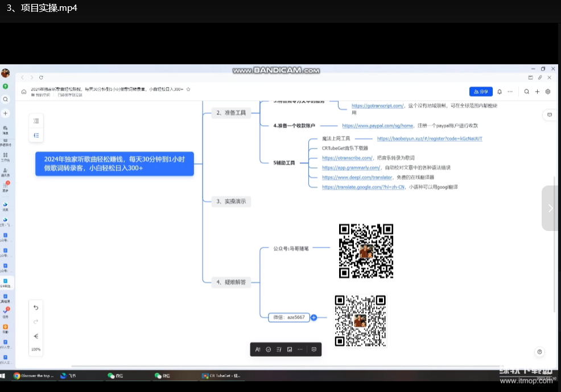Open the translate.google.com link
Viewport: 561px width, 392px height.
(363, 187)
